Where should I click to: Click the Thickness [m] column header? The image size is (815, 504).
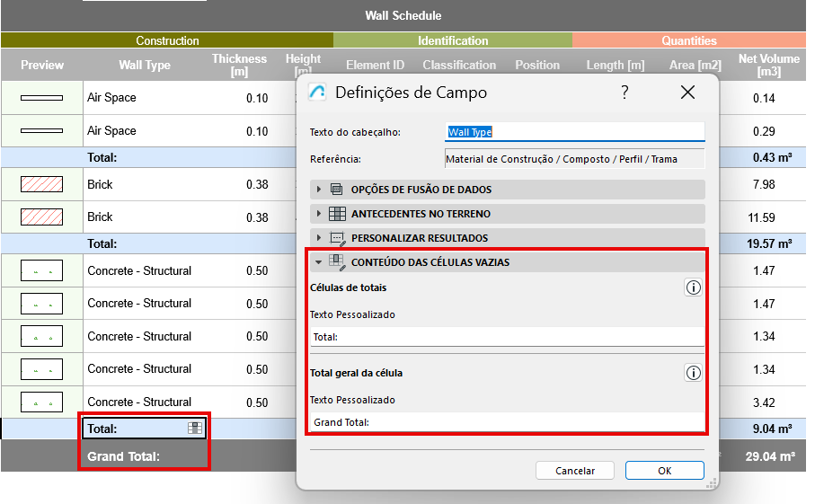pos(239,65)
